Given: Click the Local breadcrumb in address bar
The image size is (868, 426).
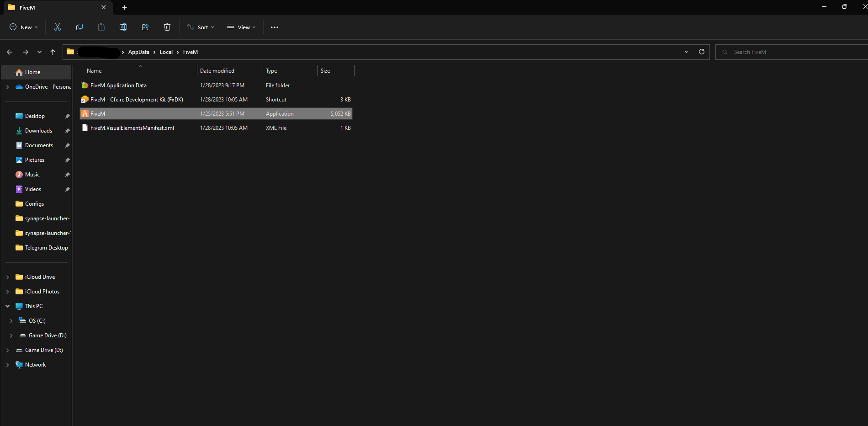Looking at the screenshot, I should (x=166, y=52).
